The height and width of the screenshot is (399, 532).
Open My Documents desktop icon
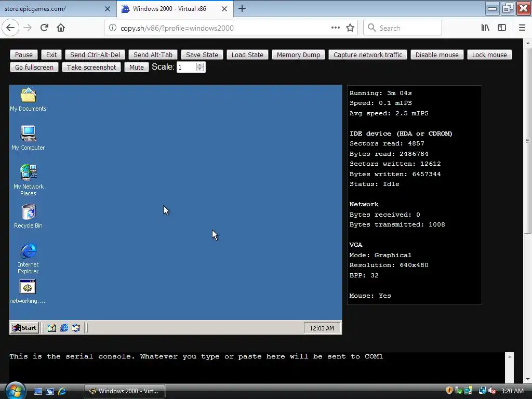point(28,99)
